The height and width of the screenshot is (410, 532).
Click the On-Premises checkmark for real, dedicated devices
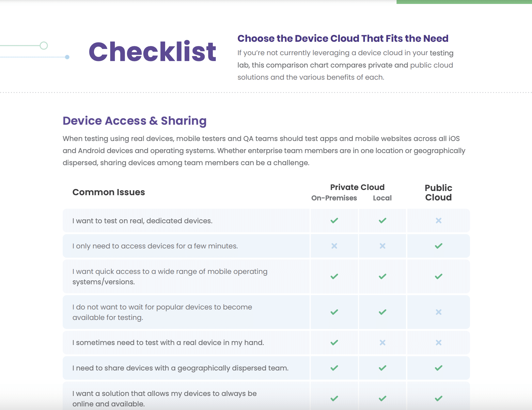tap(334, 221)
